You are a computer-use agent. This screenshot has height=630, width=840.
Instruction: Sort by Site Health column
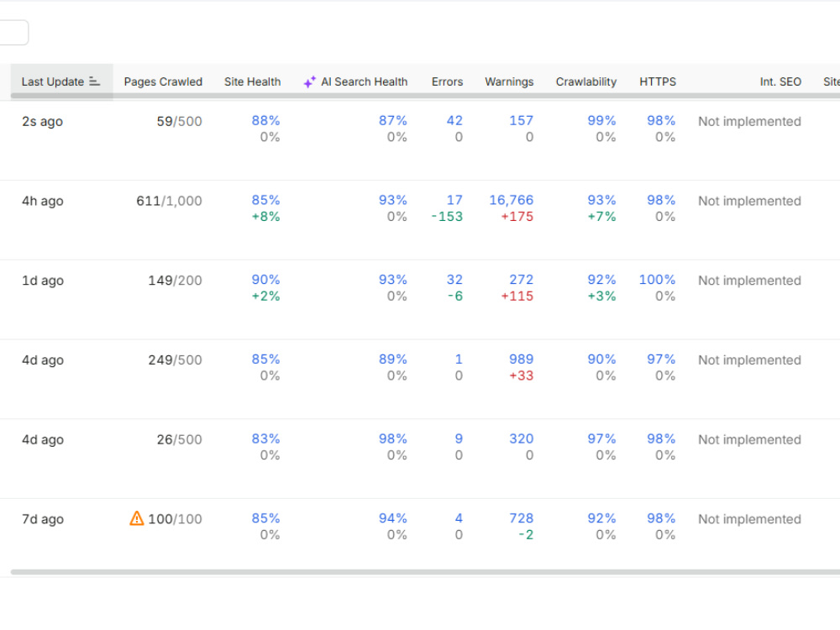252,81
